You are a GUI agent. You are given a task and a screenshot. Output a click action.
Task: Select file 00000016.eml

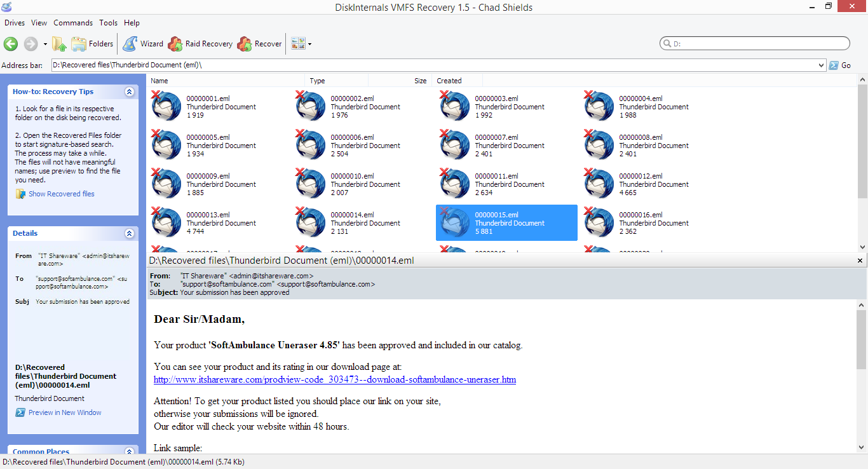[x=652, y=223]
